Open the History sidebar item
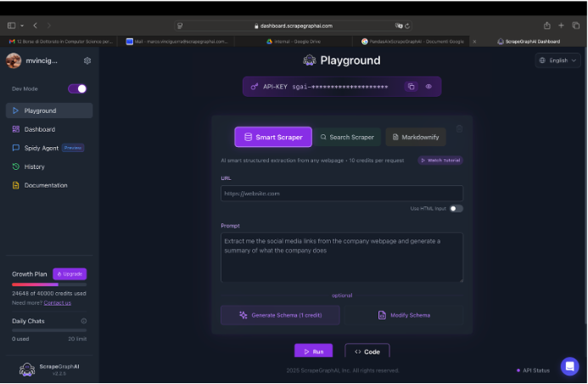Screen dimensions: 588x384 pos(49,167)
